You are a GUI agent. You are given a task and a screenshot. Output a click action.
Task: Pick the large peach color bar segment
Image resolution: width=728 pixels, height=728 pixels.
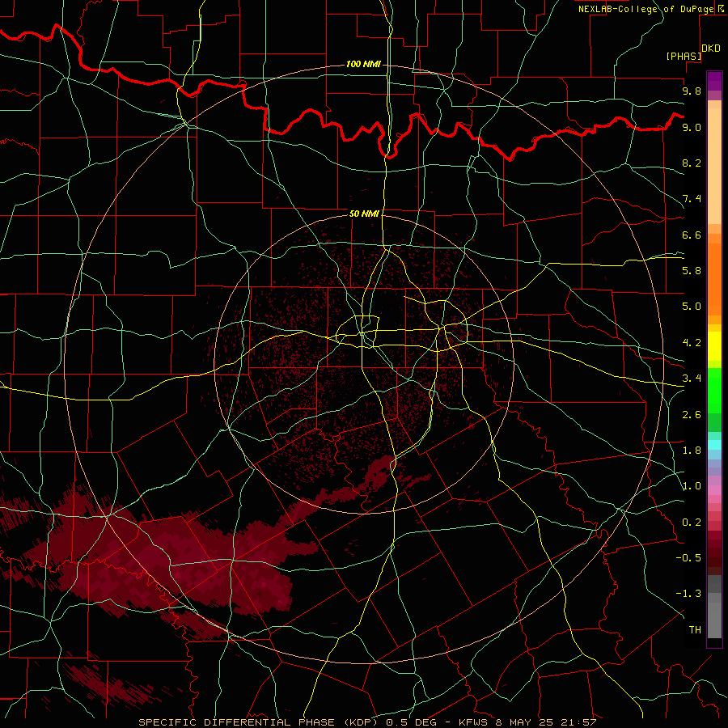714,166
